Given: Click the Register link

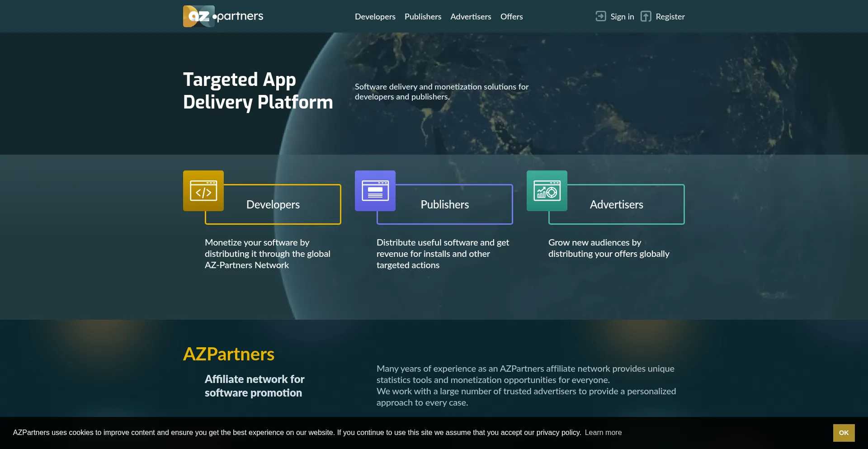Looking at the screenshot, I should (x=670, y=17).
